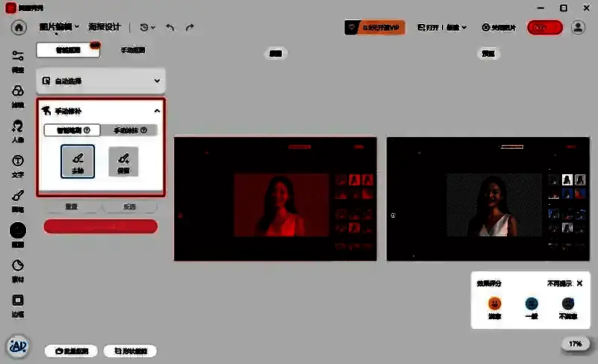Select the 去除 remove brush tool

click(x=78, y=161)
